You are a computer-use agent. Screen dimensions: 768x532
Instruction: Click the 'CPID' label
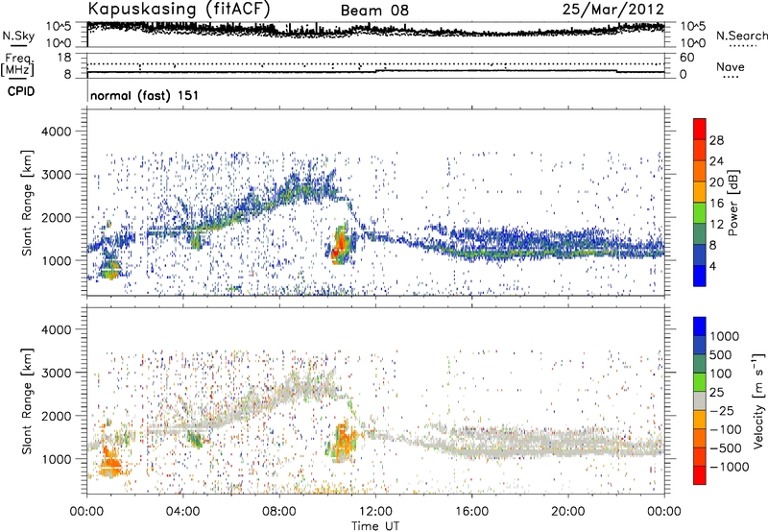point(21,91)
